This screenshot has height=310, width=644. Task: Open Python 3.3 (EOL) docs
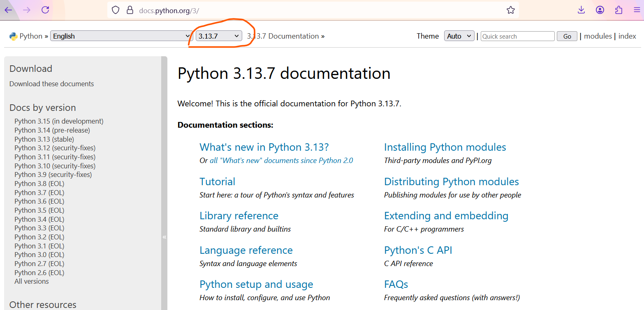39,228
